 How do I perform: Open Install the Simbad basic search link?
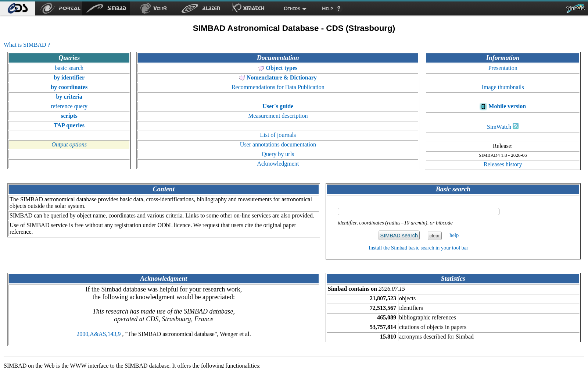[418, 248]
